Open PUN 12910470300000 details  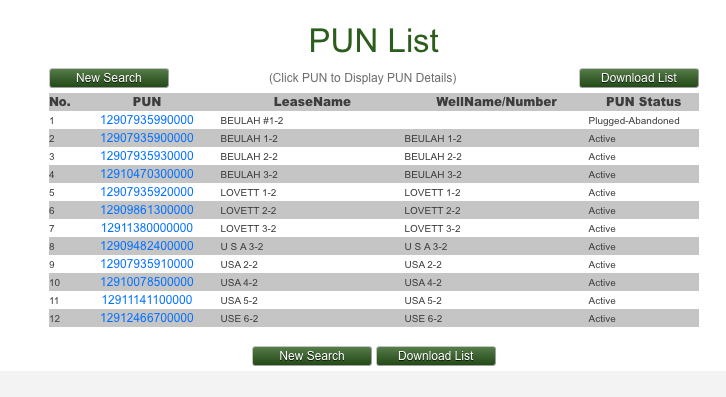click(147, 174)
